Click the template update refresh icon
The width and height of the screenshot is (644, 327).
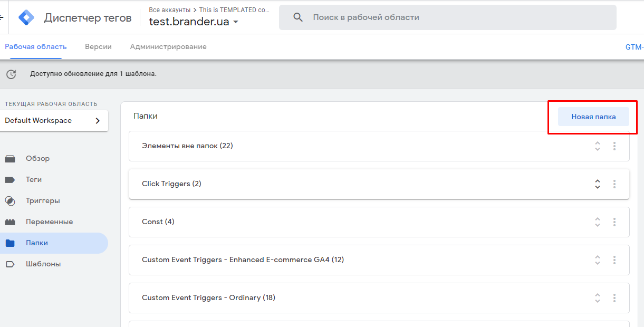11,74
